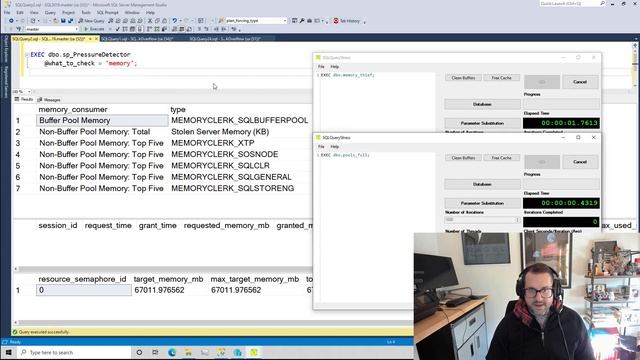Click Database button in lower SQLQueryStress window

[482, 184]
